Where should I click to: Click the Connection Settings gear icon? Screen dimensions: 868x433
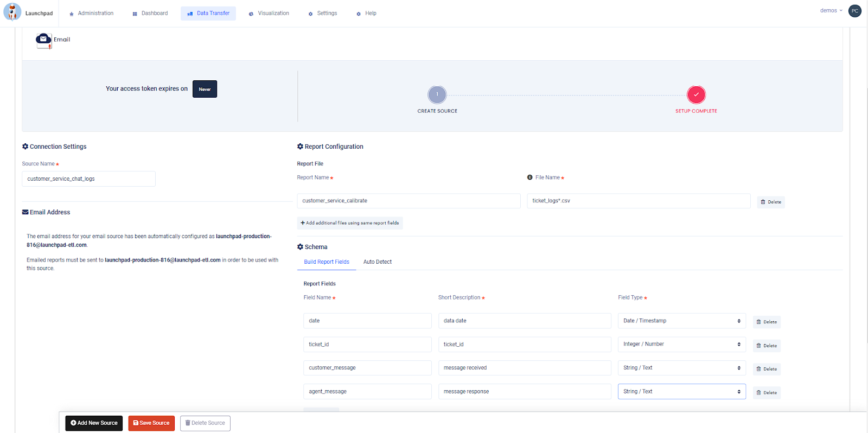pos(25,147)
